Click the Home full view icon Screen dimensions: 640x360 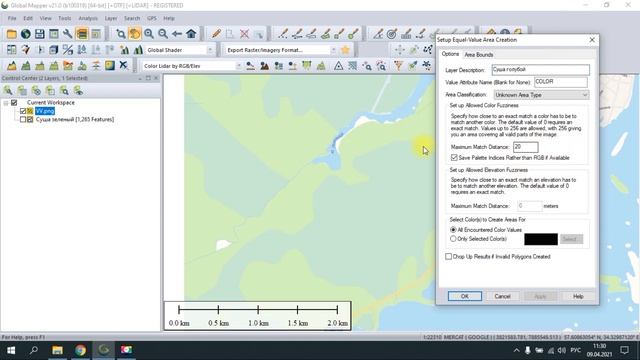pos(191,34)
